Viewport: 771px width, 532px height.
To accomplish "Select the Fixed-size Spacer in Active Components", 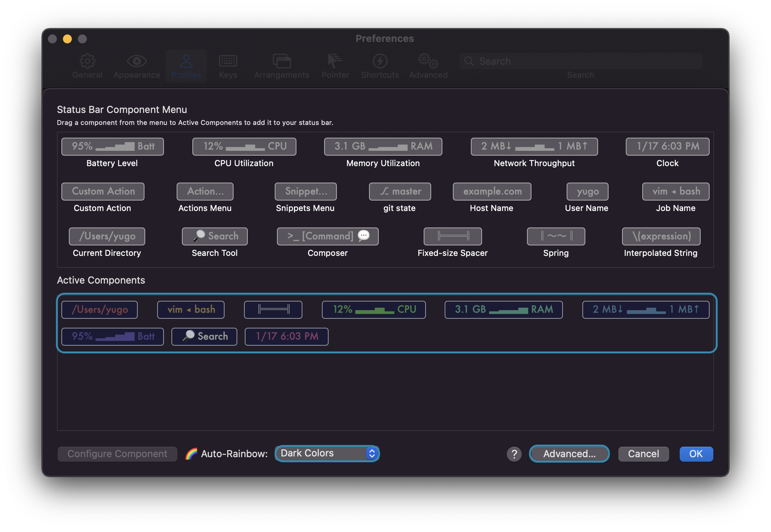I will pyautogui.click(x=273, y=309).
